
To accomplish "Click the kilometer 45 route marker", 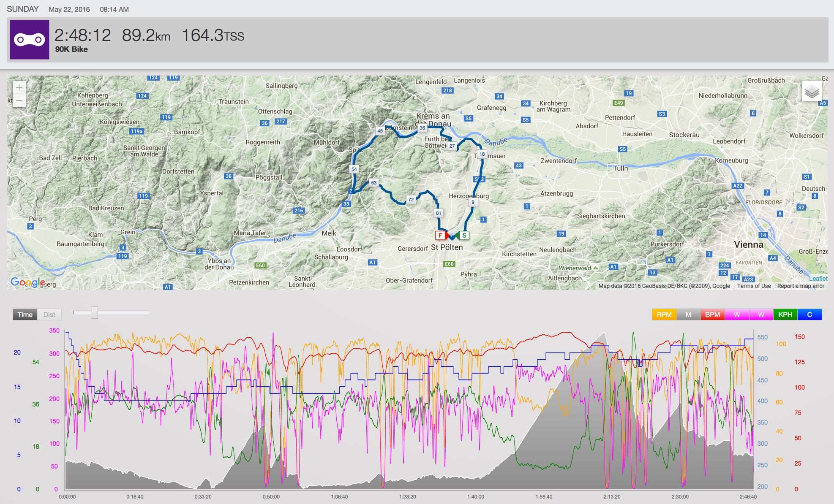I will (380, 131).
